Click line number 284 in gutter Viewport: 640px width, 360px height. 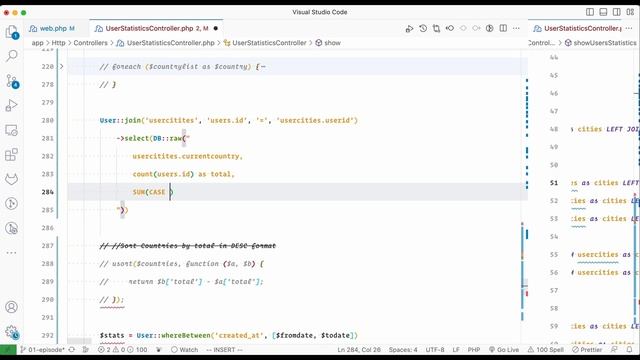click(47, 192)
